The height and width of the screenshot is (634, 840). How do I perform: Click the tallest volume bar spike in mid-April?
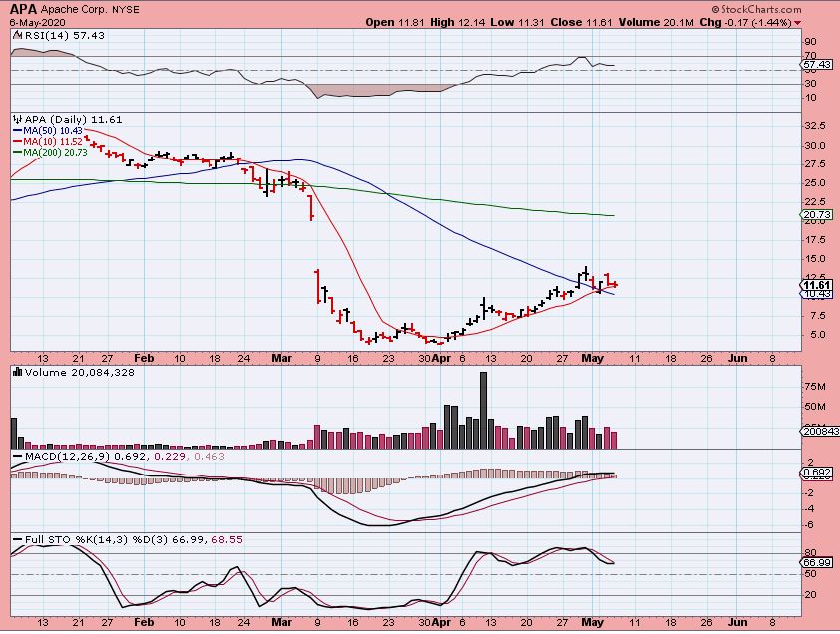[x=483, y=410]
